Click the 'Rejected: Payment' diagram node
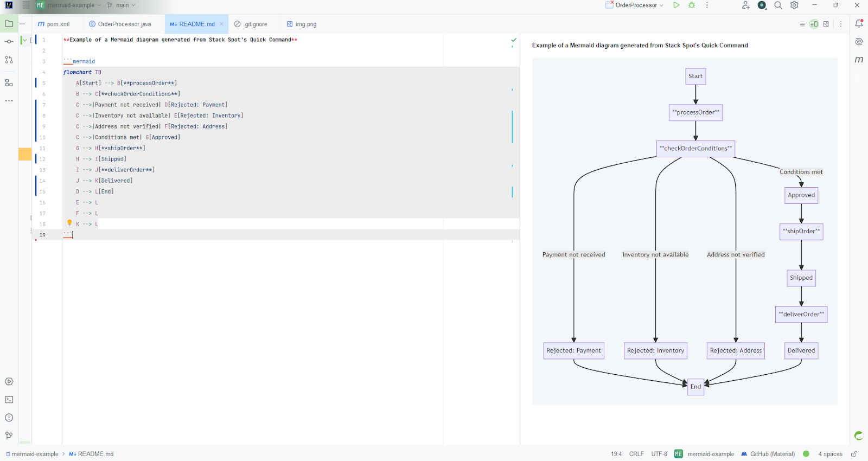 (573, 351)
